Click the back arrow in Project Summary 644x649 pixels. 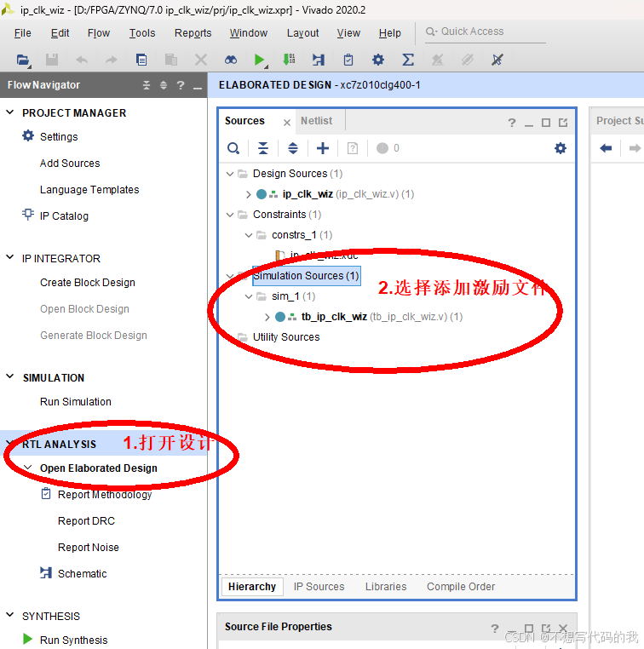tap(606, 148)
